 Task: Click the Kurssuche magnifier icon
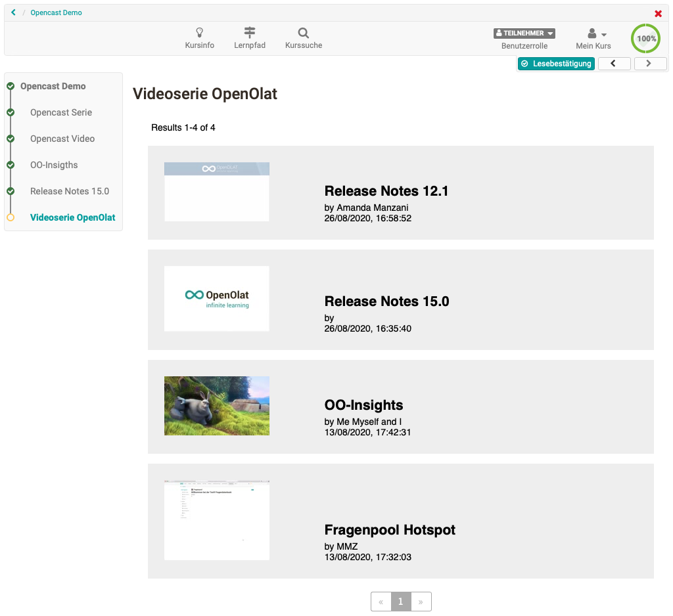click(x=303, y=33)
